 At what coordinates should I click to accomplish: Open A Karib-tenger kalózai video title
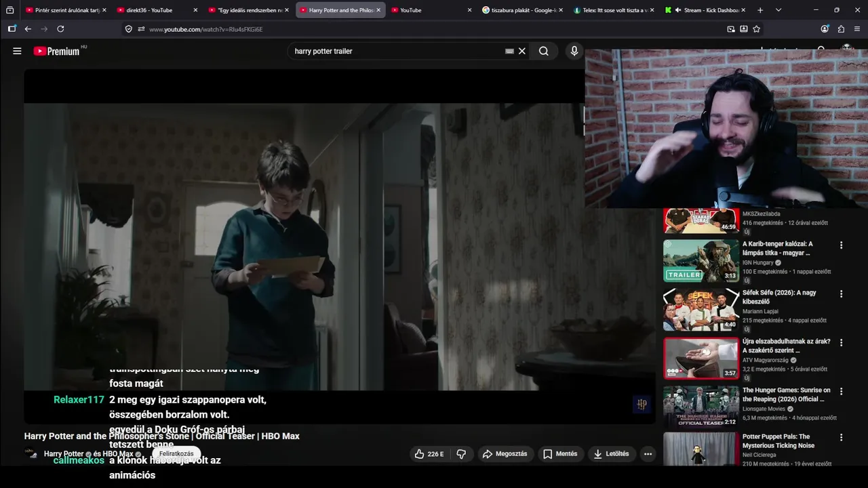coord(778,248)
